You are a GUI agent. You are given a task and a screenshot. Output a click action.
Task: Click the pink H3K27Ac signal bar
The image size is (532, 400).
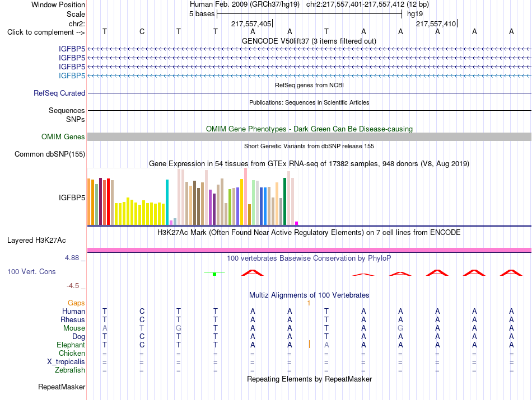click(x=309, y=250)
